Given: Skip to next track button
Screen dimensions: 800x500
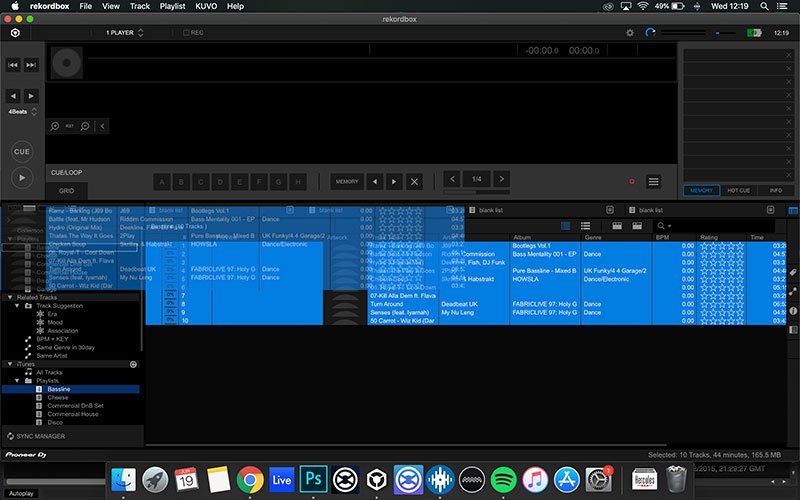Looking at the screenshot, I should click(x=31, y=65).
